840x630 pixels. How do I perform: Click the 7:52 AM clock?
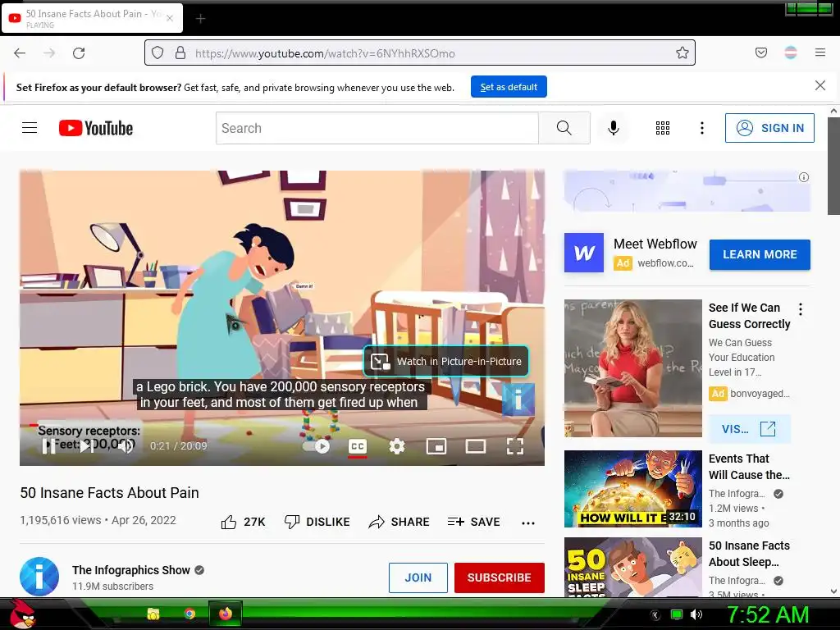(768, 614)
